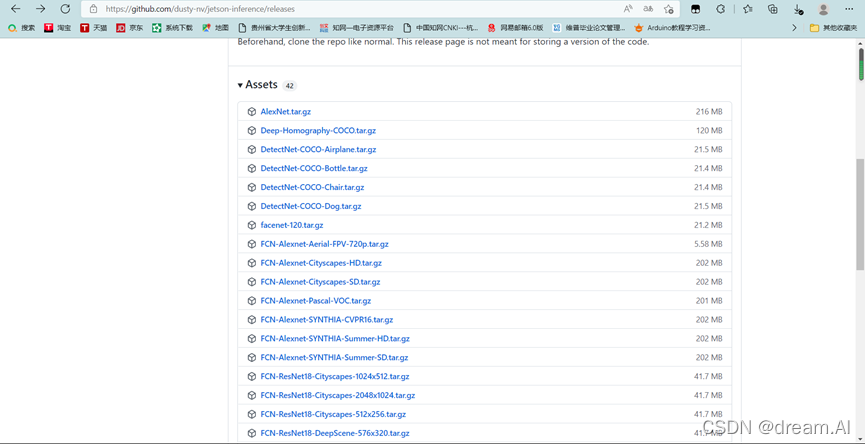This screenshot has height=444, width=865.
Task: Open the browser extensions icon
Action: [720, 9]
